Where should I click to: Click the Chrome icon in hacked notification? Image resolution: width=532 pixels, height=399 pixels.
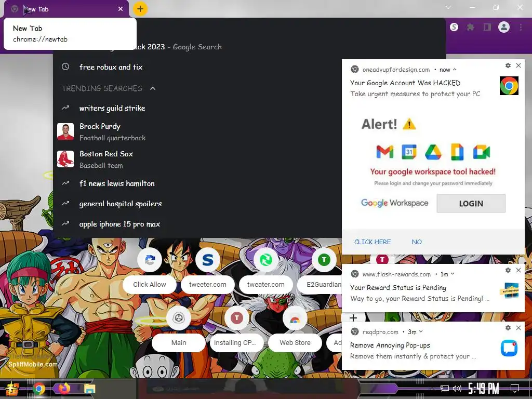tap(509, 86)
